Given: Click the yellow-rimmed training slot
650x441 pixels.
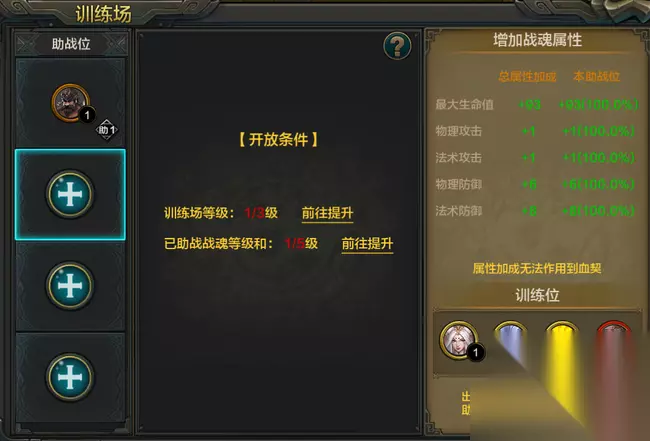Looking at the screenshot, I should click(562, 339).
